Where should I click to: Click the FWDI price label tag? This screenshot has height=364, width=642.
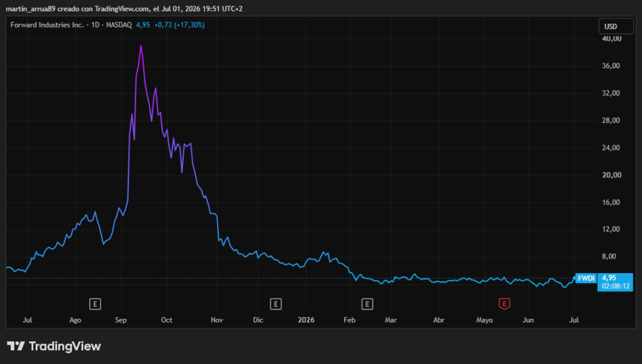(586, 279)
